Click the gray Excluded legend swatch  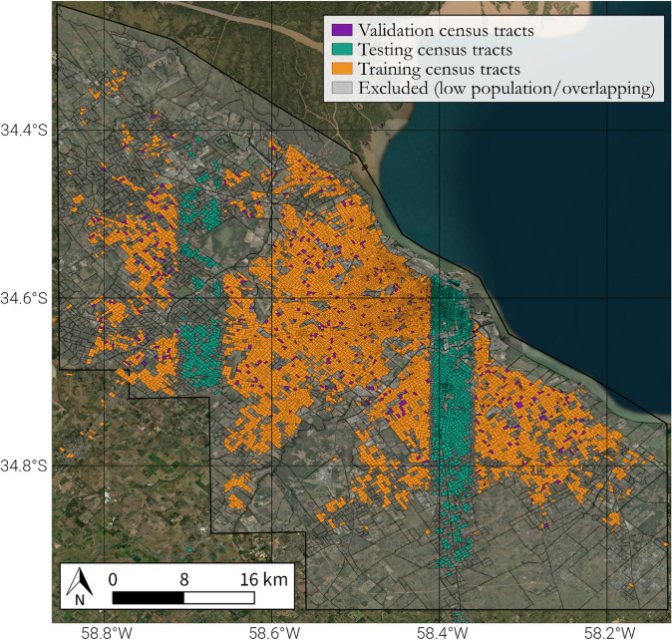(x=342, y=88)
